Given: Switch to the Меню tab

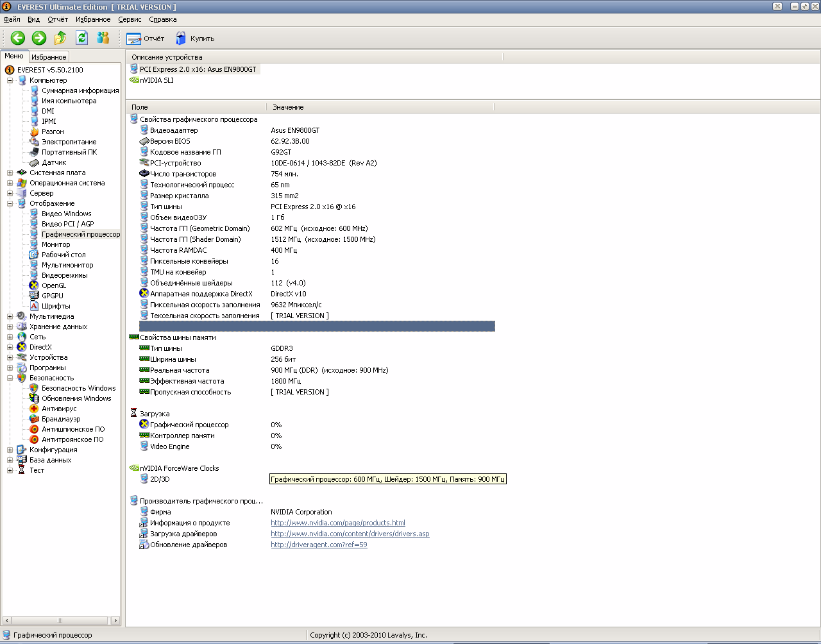Looking at the screenshot, I should [14, 56].
